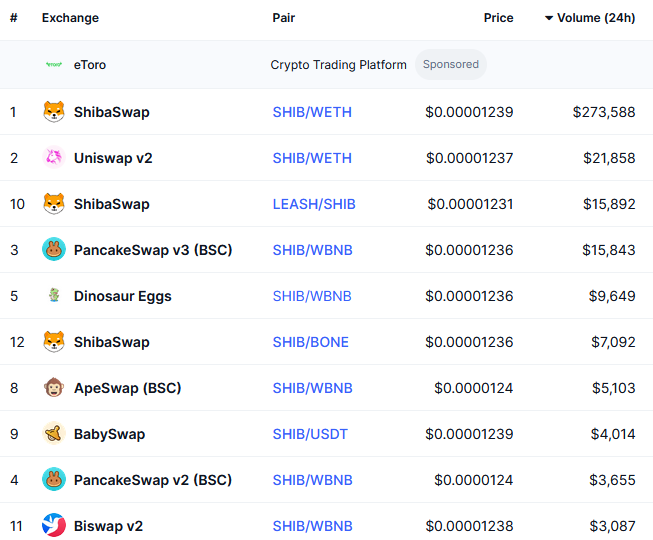Screen dimensions: 653x540
Task: Click ShibaSwap icon in SHIB/WETH row
Action: point(54,112)
